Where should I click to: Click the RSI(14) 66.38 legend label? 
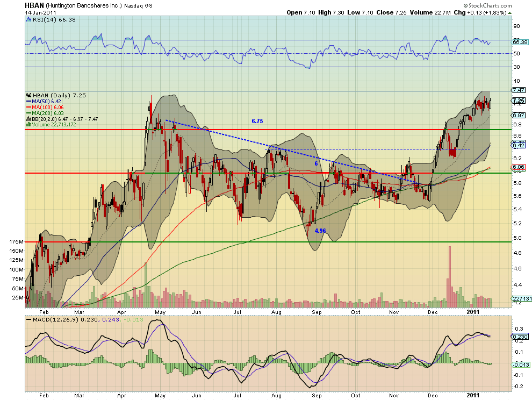tap(54, 20)
